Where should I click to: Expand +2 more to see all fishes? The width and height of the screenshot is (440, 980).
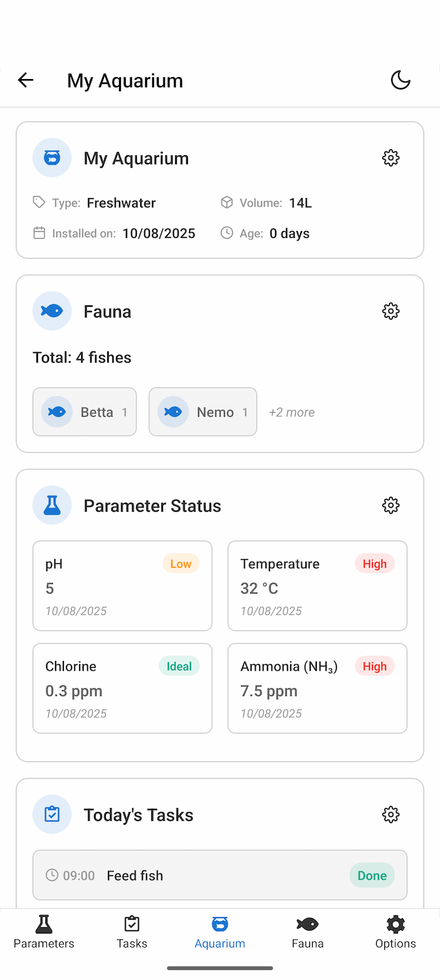coord(291,412)
